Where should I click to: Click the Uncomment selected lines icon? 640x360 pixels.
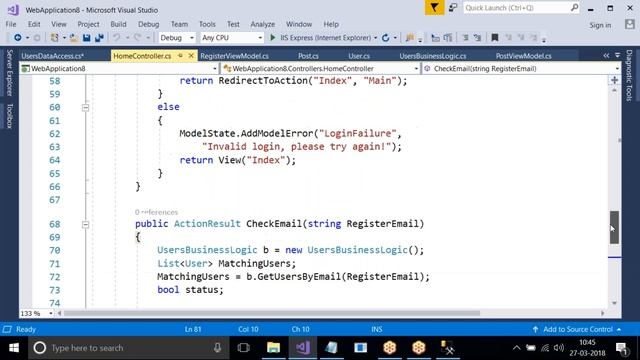tap(477, 38)
